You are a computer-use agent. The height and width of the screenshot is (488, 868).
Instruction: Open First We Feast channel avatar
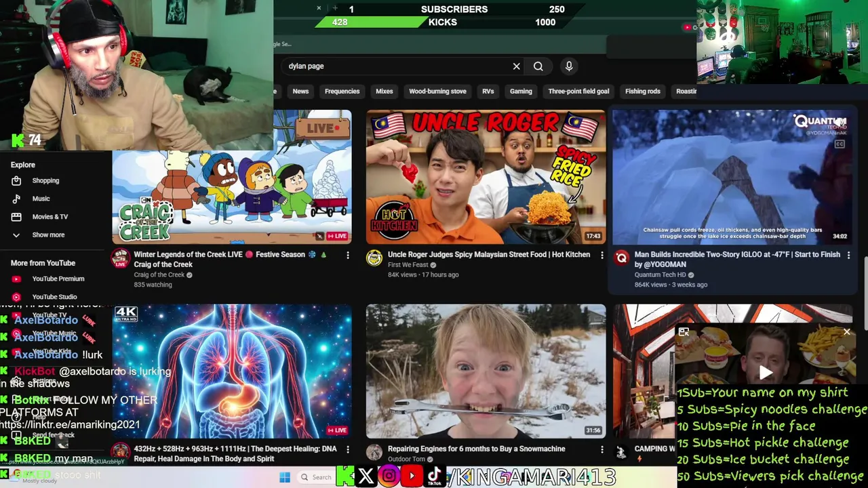click(x=374, y=258)
